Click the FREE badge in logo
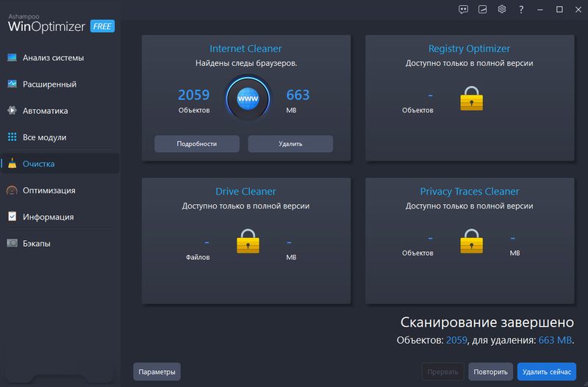This screenshot has width=588, height=387. tap(102, 26)
